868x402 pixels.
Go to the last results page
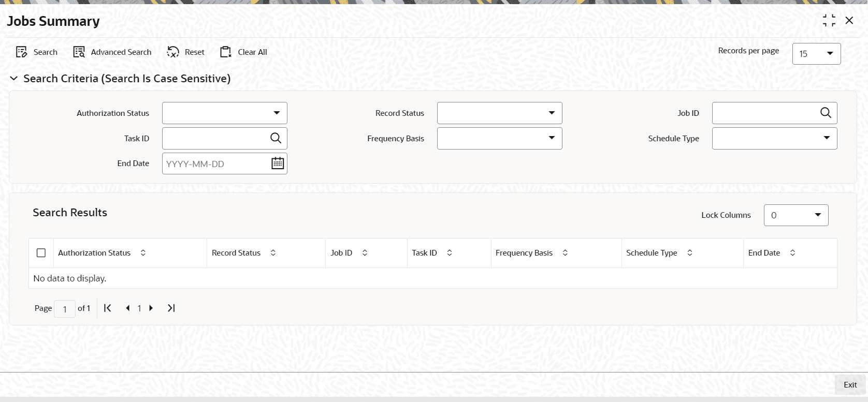(171, 308)
